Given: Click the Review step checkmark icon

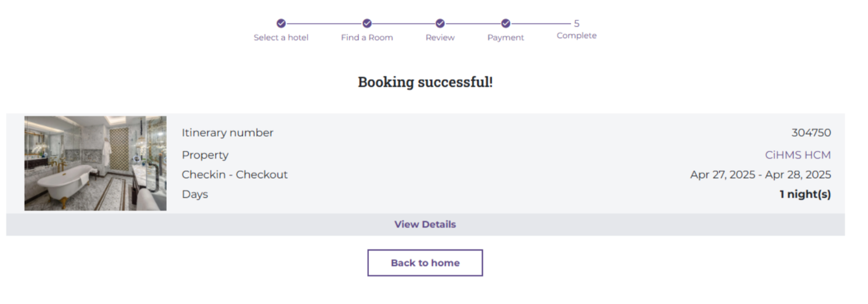Looking at the screenshot, I should pos(440,23).
